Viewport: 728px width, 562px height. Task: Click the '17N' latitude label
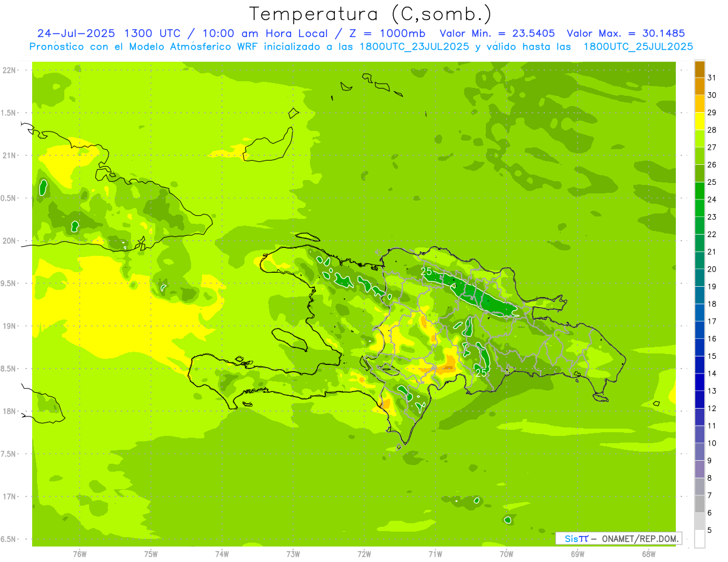point(9,497)
